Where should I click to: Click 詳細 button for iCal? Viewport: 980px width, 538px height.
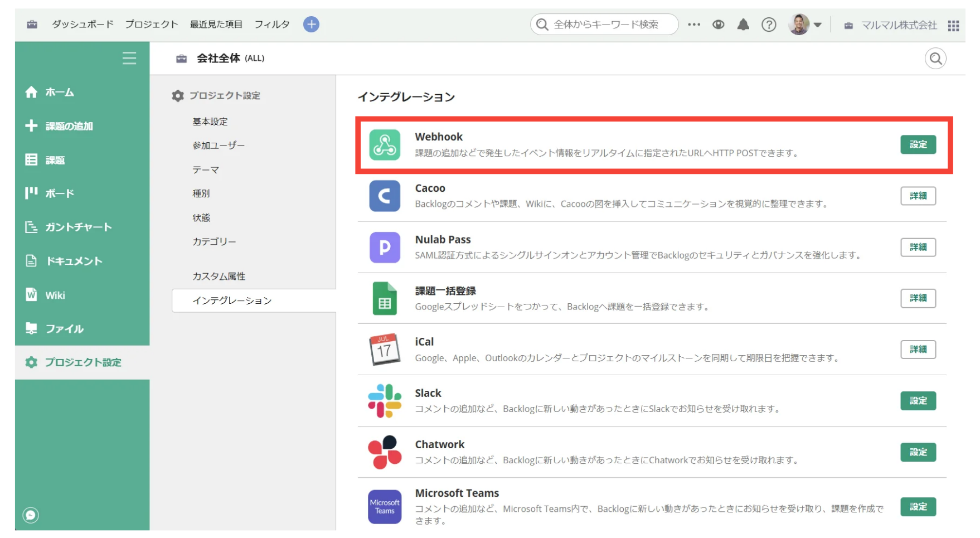918,350
